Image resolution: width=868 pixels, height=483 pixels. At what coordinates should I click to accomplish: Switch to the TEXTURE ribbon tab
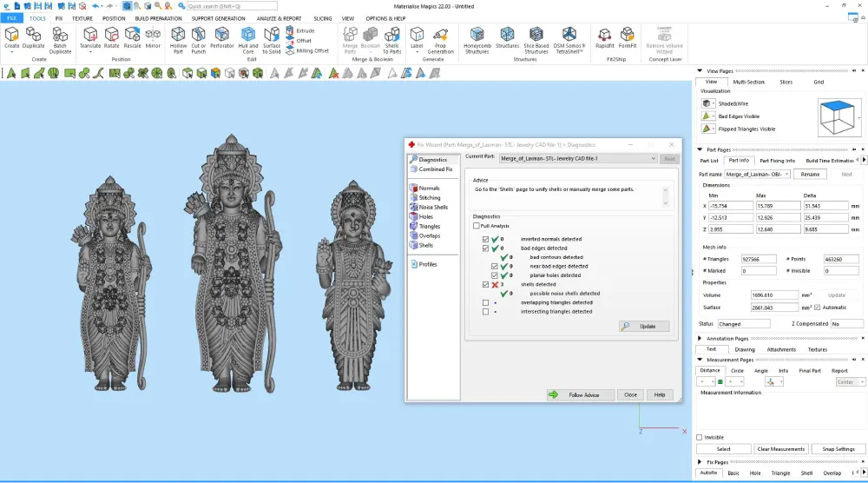(82, 18)
